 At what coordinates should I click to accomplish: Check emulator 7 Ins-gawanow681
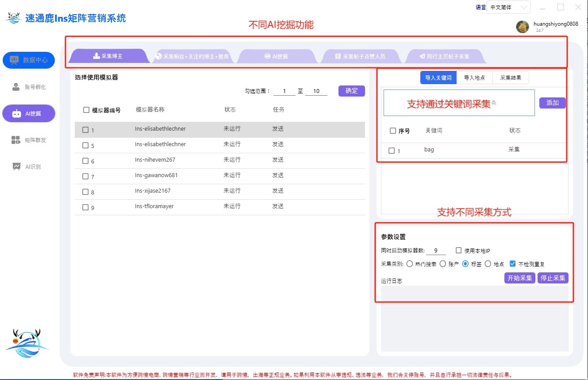(85, 176)
